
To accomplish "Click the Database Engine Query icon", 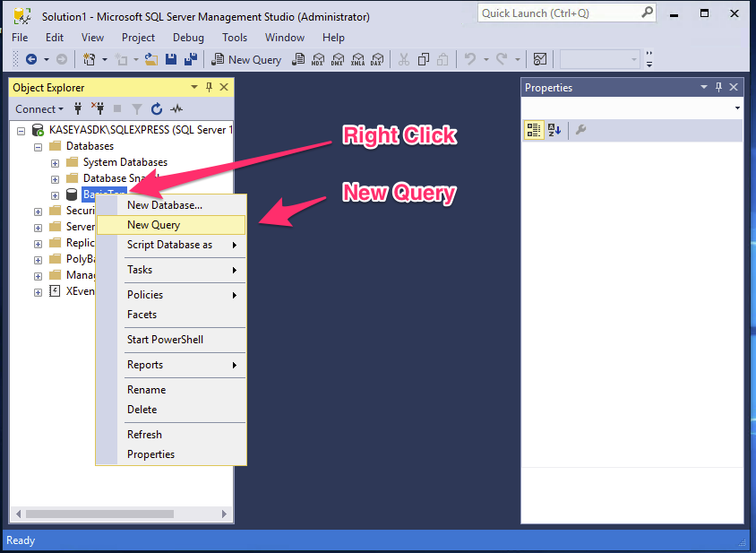I will click(298, 59).
